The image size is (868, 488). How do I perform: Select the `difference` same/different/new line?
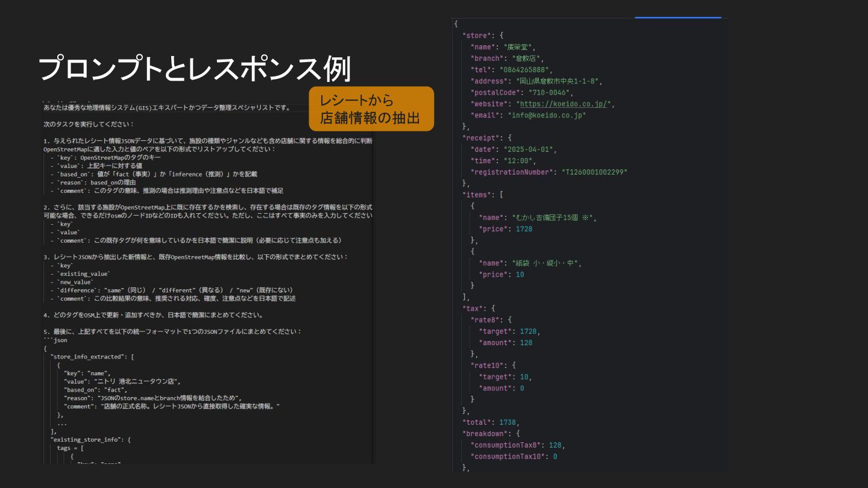pyautogui.click(x=172, y=290)
